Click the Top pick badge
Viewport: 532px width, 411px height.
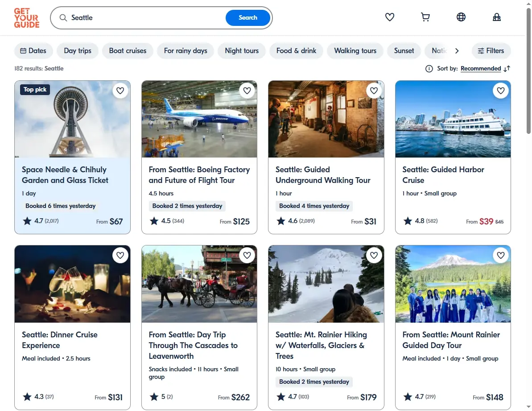35,90
